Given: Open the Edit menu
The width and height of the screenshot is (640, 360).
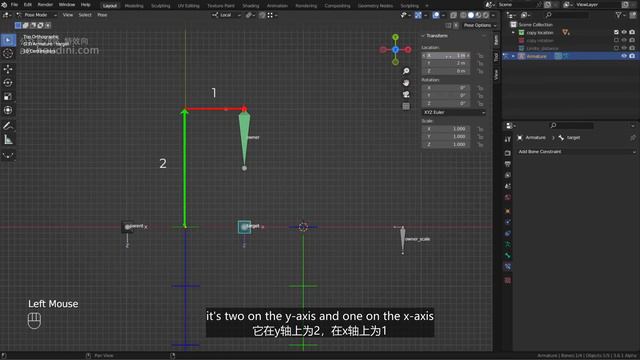Looking at the screenshot, I should click(x=28, y=4).
